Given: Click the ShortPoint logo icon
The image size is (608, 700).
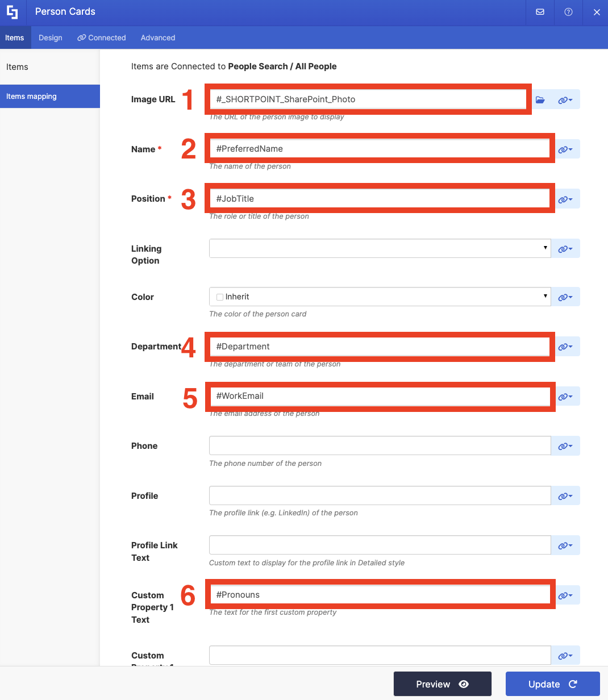Looking at the screenshot, I should 13,12.
